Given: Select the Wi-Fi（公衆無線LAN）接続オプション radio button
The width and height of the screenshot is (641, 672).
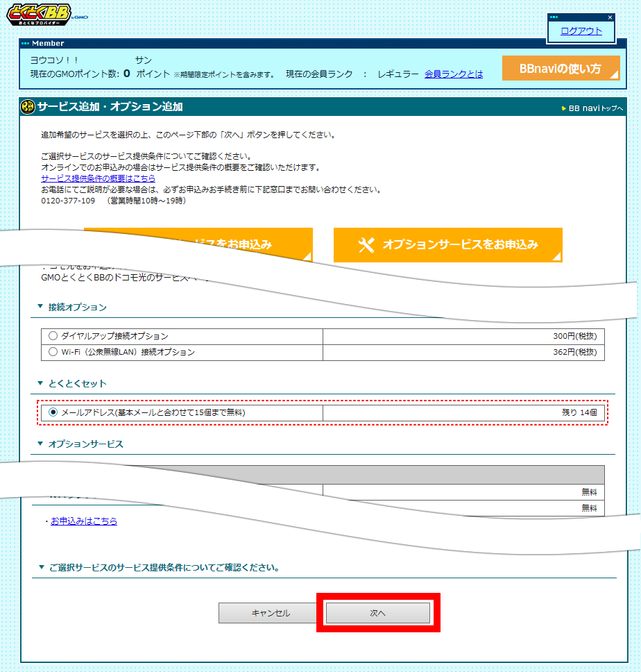Looking at the screenshot, I should point(53,352).
